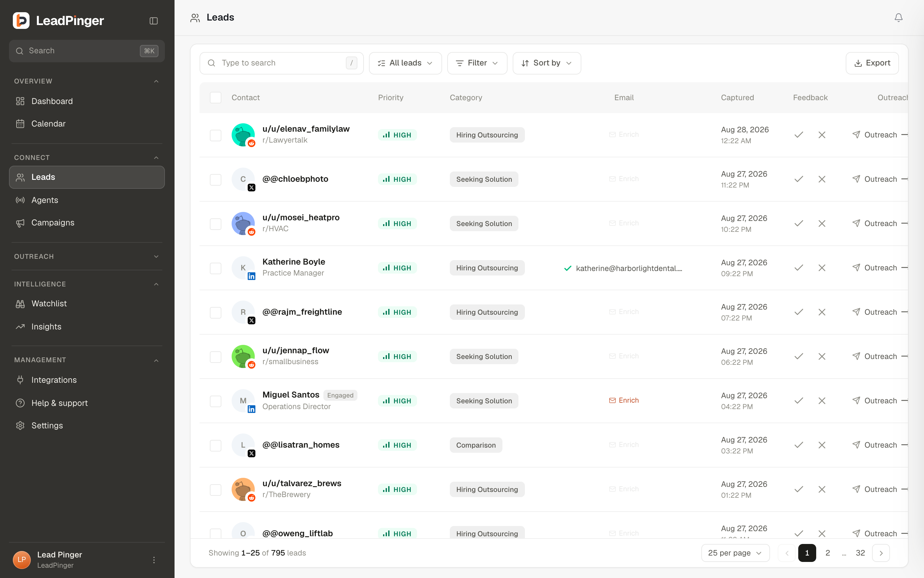Open the Filter dropdown

[x=477, y=63]
